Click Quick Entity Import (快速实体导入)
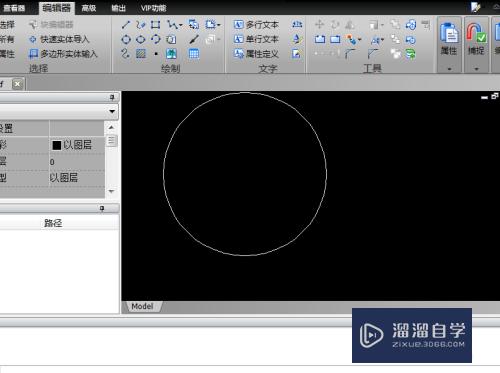The width and height of the screenshot is (500, 373). click(x=60, y=39)
